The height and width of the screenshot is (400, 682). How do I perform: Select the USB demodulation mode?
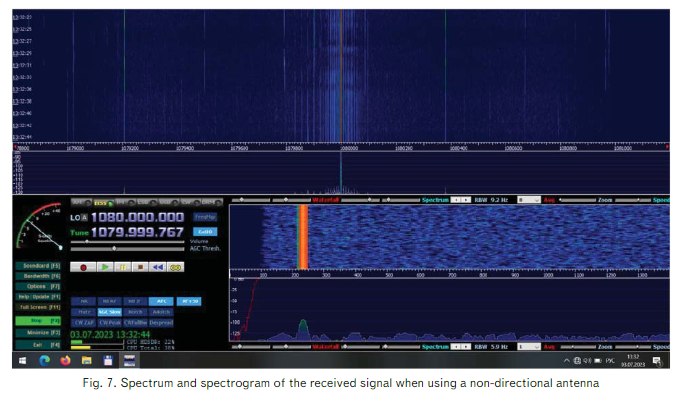point(169,203)
